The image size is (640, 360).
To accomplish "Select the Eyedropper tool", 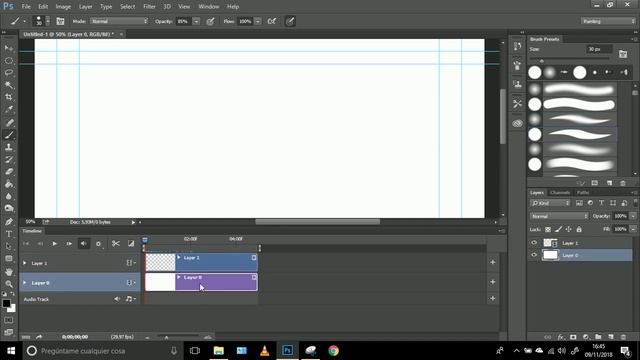I will 9,109.
